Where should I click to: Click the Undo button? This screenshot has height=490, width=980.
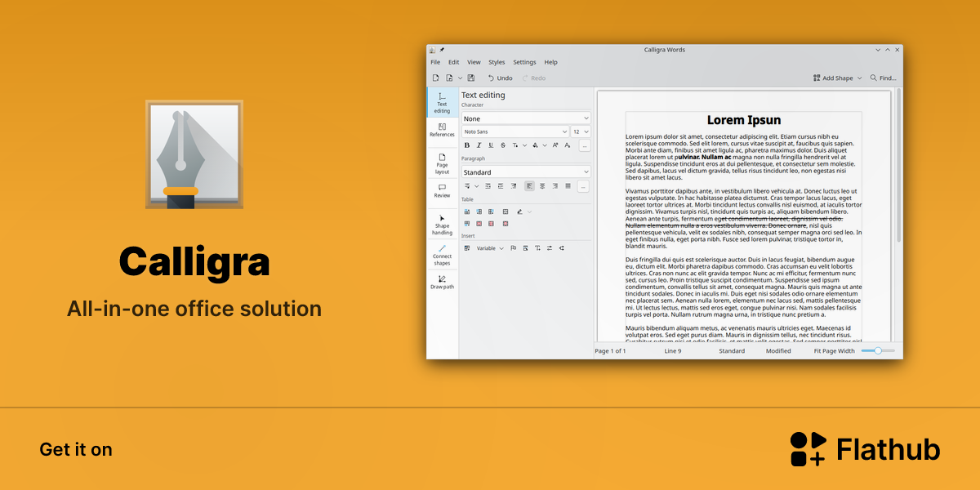tap(500, 78)
